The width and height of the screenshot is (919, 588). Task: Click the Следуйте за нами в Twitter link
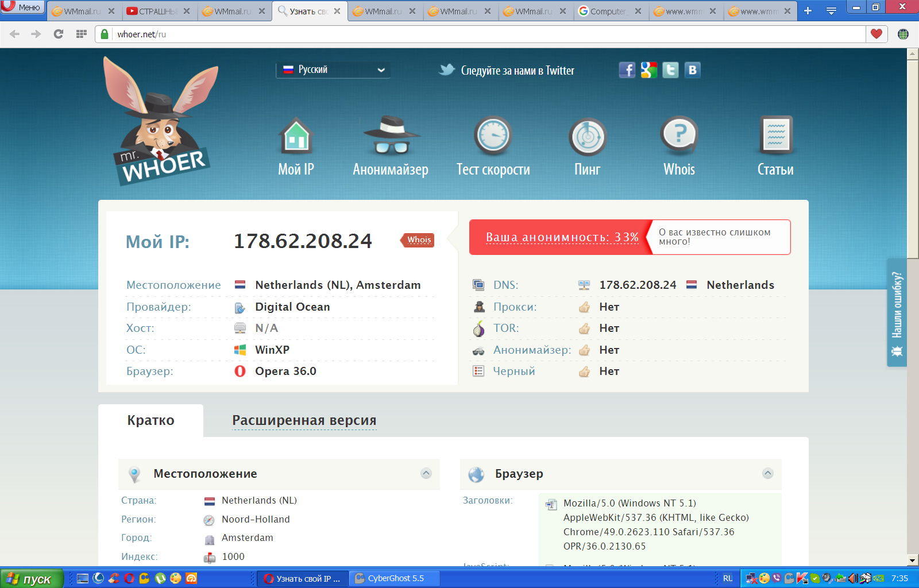pos(518,70)
